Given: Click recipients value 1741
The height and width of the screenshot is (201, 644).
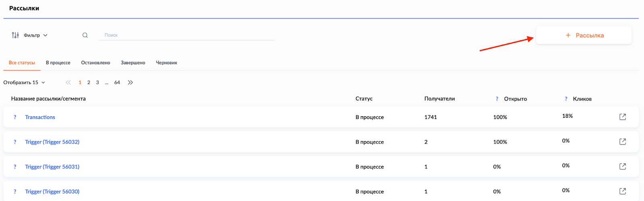Looking at the screenshot, I should pos(431,117).
